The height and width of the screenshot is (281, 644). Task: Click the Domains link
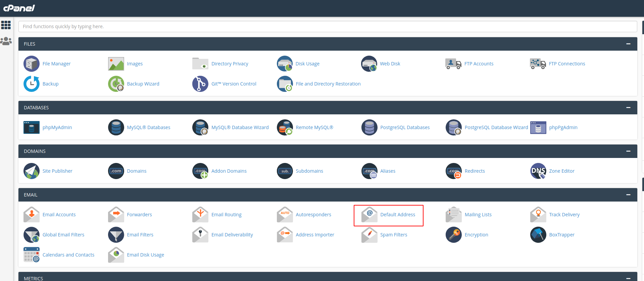137,171
